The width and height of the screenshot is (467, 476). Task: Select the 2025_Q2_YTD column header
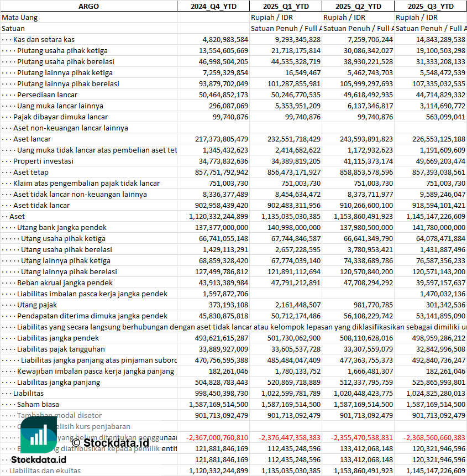pyautogui.click(x=358, y=7)
